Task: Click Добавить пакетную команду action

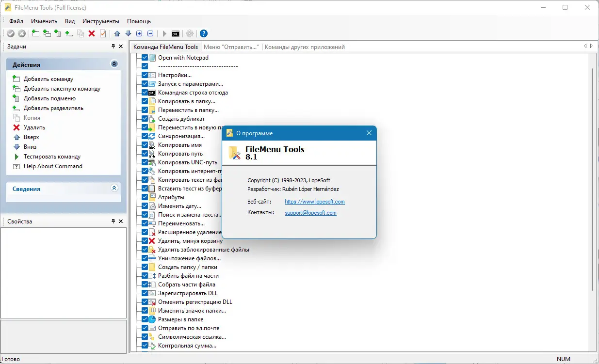Action: coord(62,89)
